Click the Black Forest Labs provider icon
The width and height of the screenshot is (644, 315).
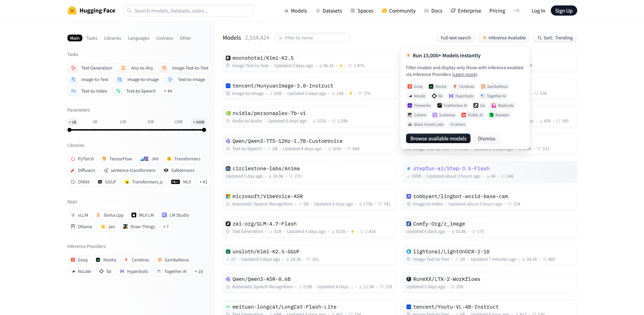410,124
